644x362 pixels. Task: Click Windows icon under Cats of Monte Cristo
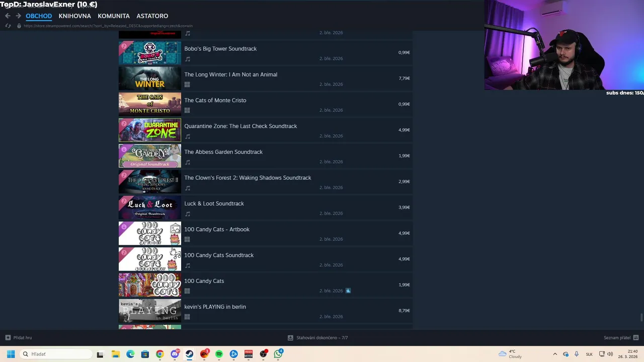(187, 111)
